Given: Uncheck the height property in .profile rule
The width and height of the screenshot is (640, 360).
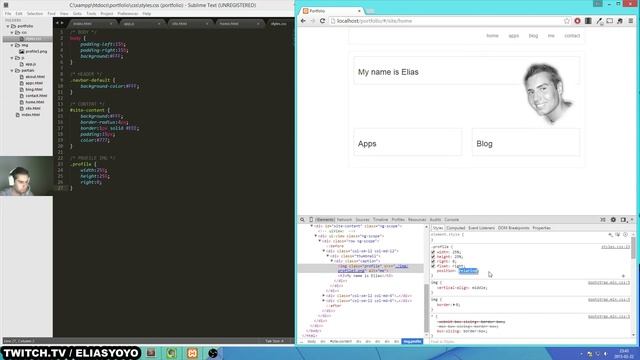Looking at the screenshot, I should pyautogui.click(x=433, y=257).
